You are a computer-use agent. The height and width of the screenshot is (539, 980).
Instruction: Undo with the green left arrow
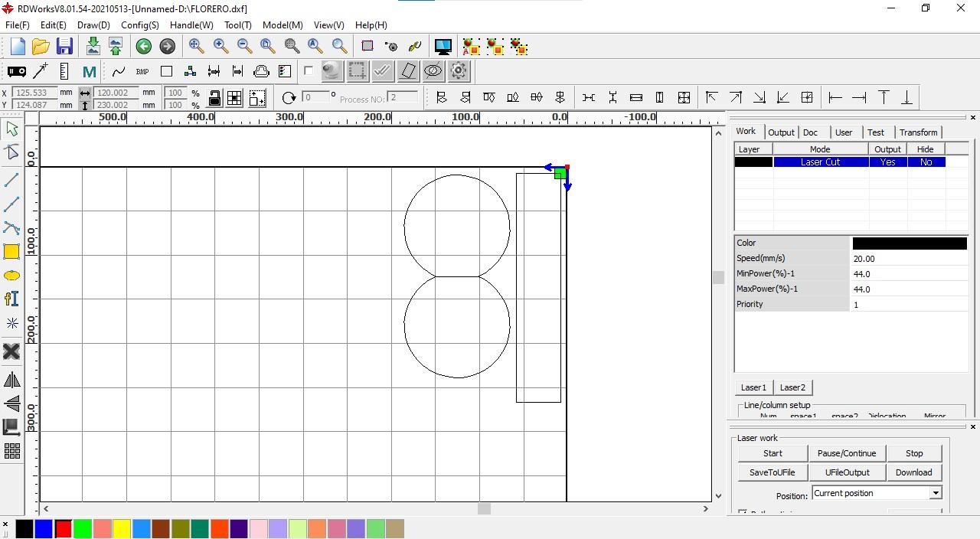click(x=144, y=47)
